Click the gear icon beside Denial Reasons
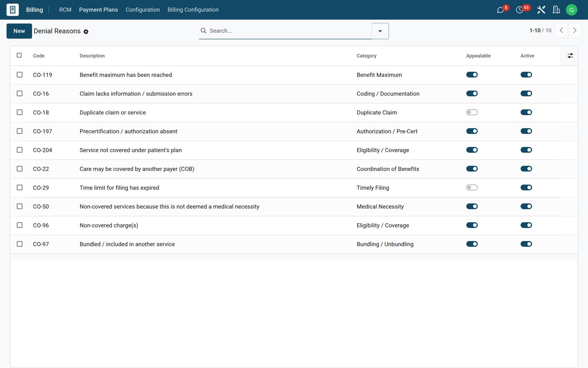The width and height of the screenshot is (588, 368). tap(86, 32)
